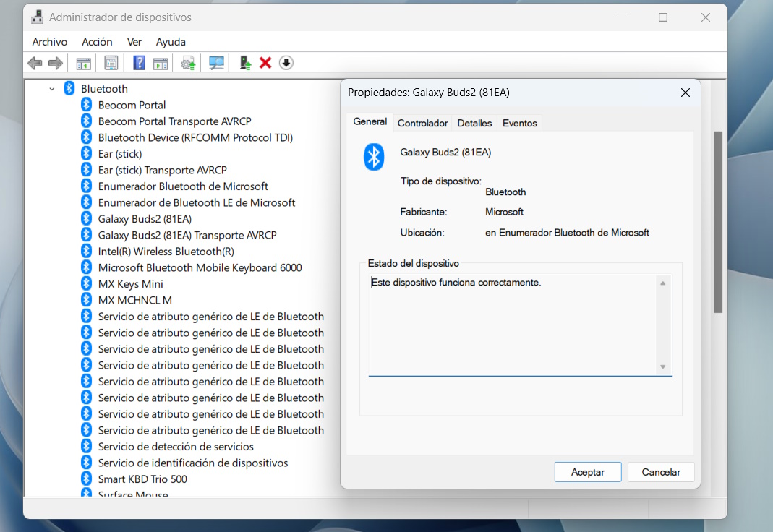Click the large Bluetooth icon in the properties dialog
Screen dimensions: 773x532
pos(374,157)
